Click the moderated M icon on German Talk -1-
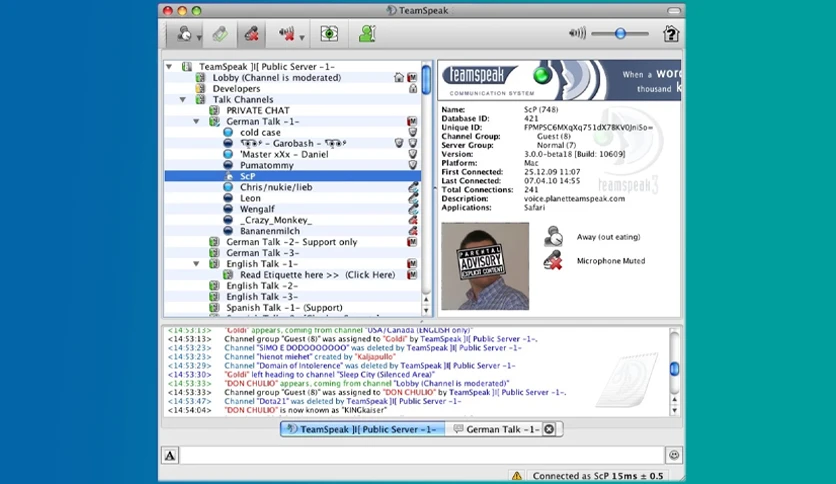The width and height of the screenshot is (836, 484). [x=412, y=122]
